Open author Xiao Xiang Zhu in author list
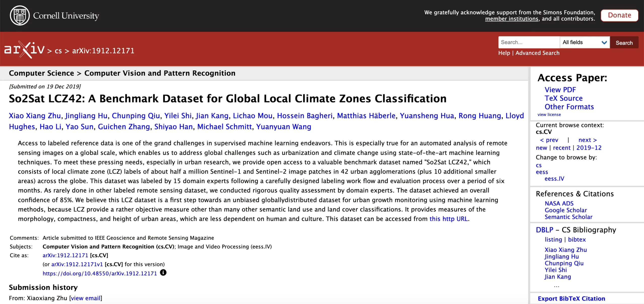The height and width of the screenshot is (304, 644). pos(35,116)
